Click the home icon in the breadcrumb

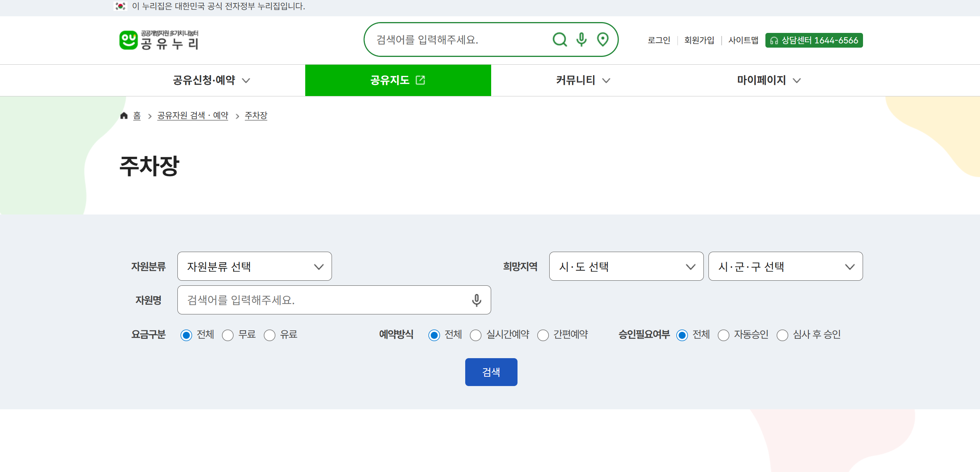point(124,115)
